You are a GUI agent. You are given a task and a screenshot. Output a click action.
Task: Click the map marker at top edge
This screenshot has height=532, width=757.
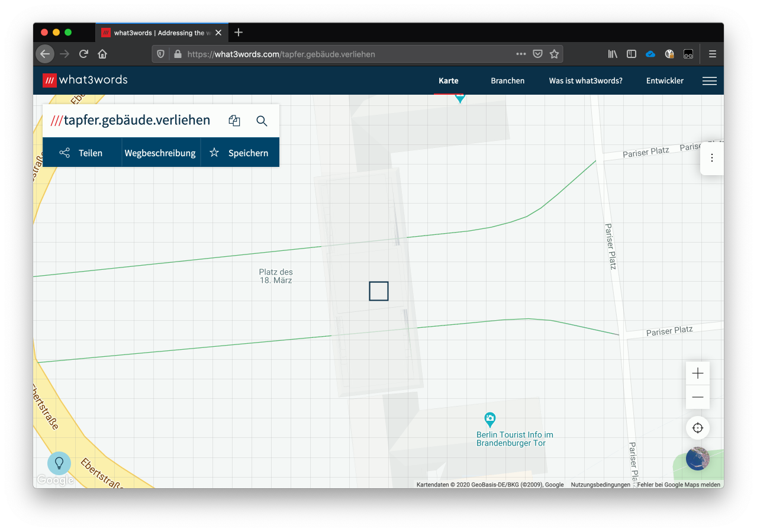[460, 99]
